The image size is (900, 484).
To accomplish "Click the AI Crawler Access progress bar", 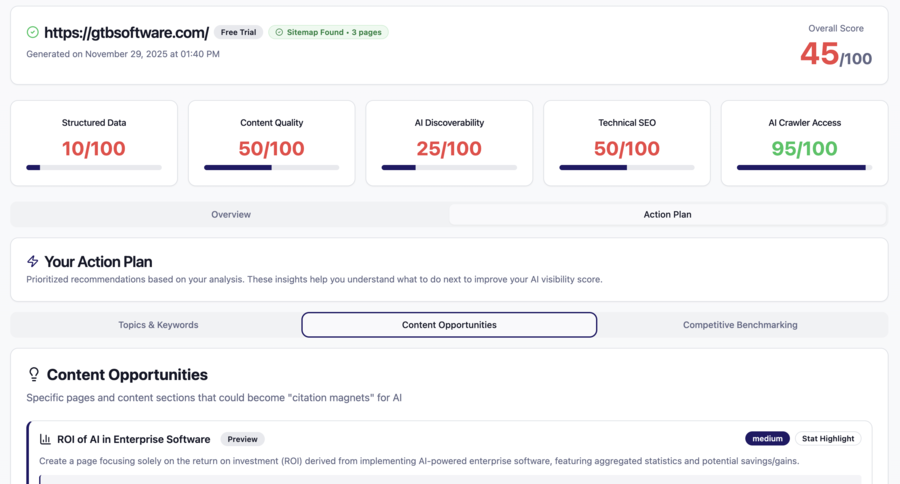I will click(x=804, y=168).
